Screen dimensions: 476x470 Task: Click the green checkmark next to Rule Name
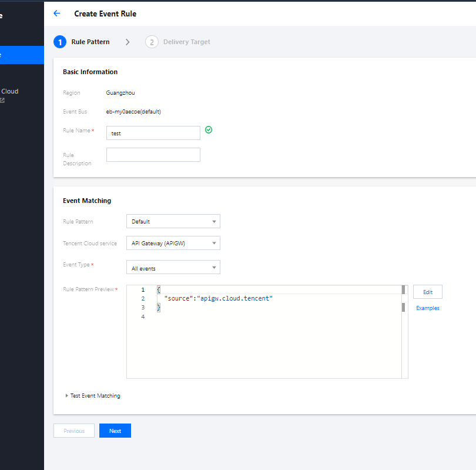click(x=209, y=129)
